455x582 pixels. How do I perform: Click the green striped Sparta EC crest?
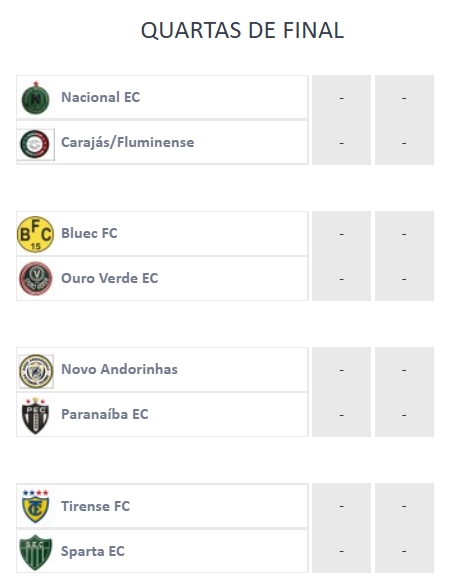click(x=35, y=552)
